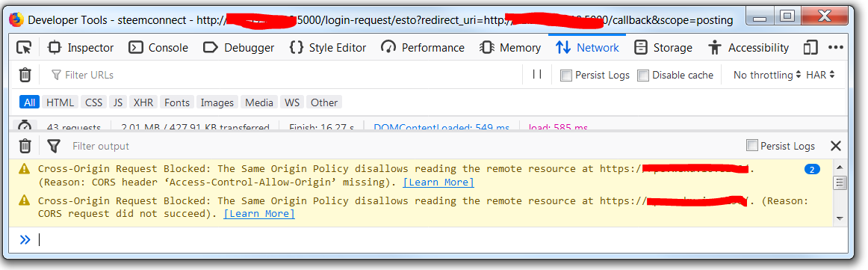Toggle responsive design mode icon
The image size is (868, 270).
point(810,48)
